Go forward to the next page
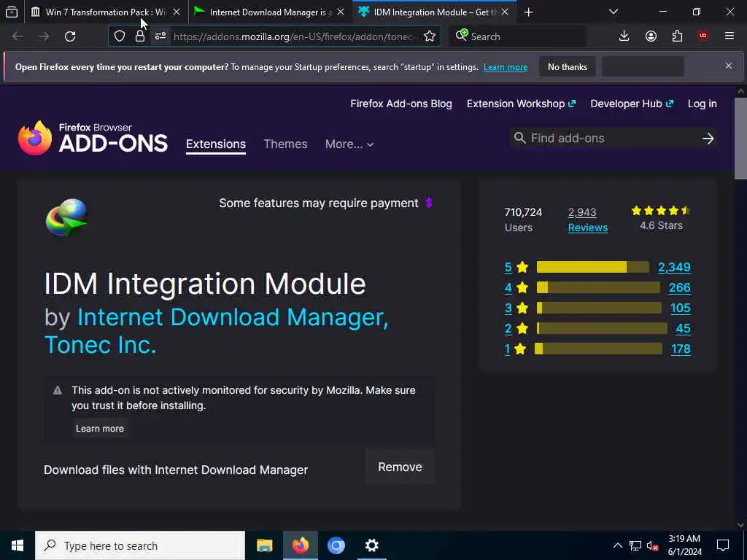This screenshot has height=560, width=747. [x=44, y=36]
